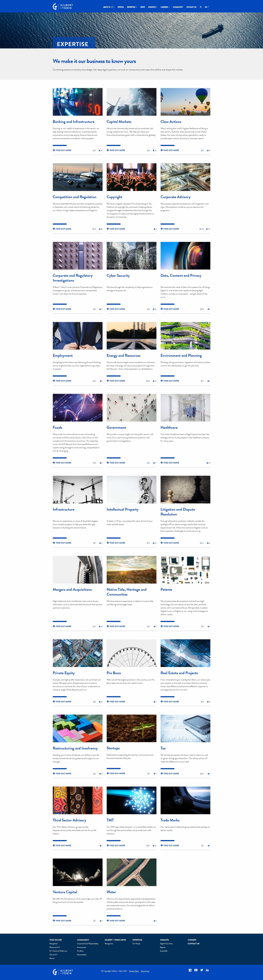Expand the Careers dropdown in navigation
The width and height of the screenshot is (263, 980).
[165, 7]
